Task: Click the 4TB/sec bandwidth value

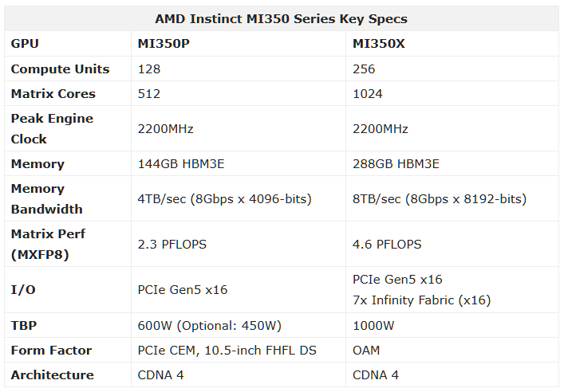Action: pyautogui.click(x=224, y=198)
